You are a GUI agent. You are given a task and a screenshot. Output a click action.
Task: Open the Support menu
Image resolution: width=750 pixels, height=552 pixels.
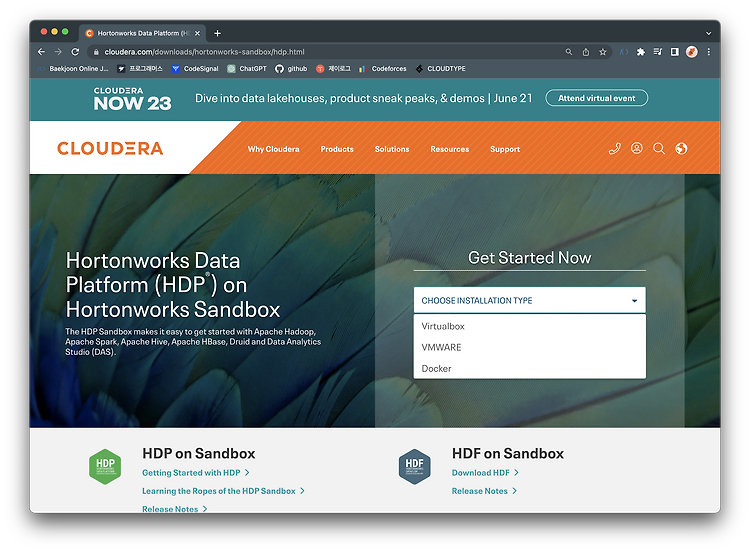coord(505,149)
